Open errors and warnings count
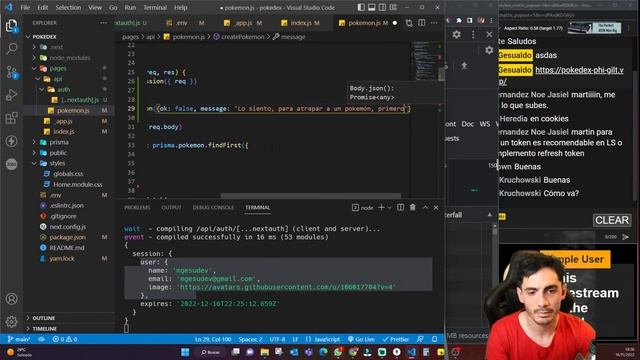This screenshot has height=360, width=640. click(64, 339)
